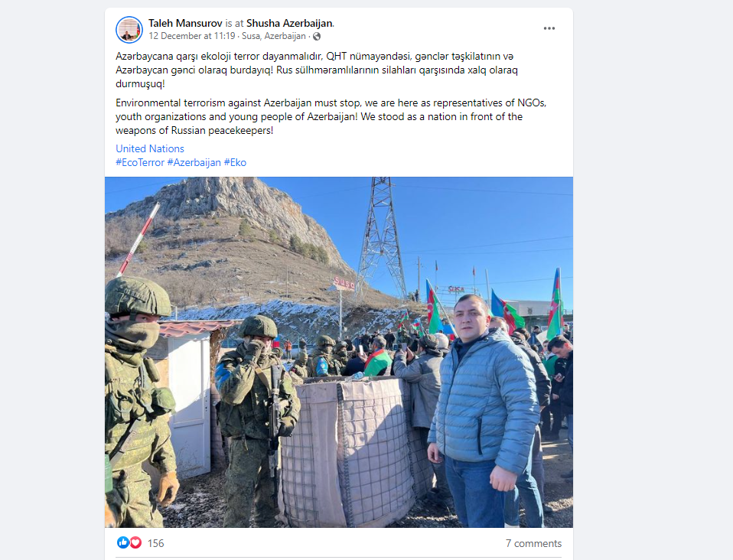Screen dimensions: 733x560
Task: Click the #Eko hashtag
Action: click(235, 163)
